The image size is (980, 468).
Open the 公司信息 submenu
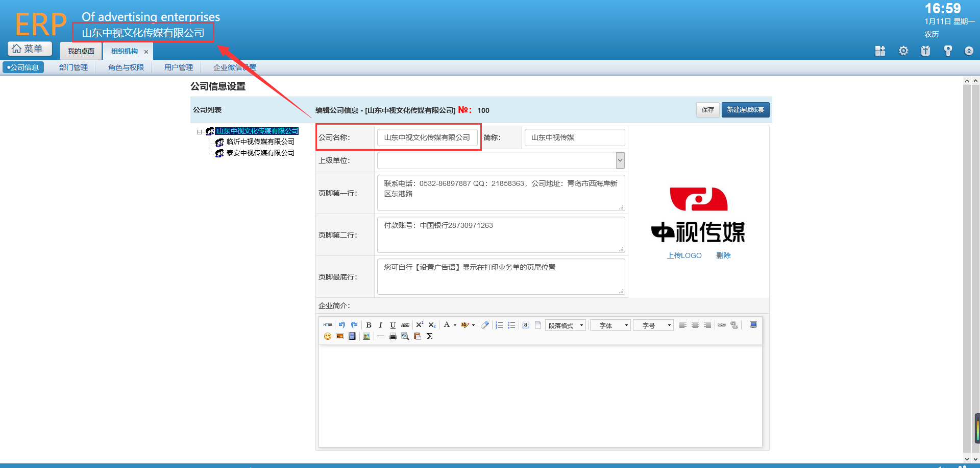click(x=23, y=67)
